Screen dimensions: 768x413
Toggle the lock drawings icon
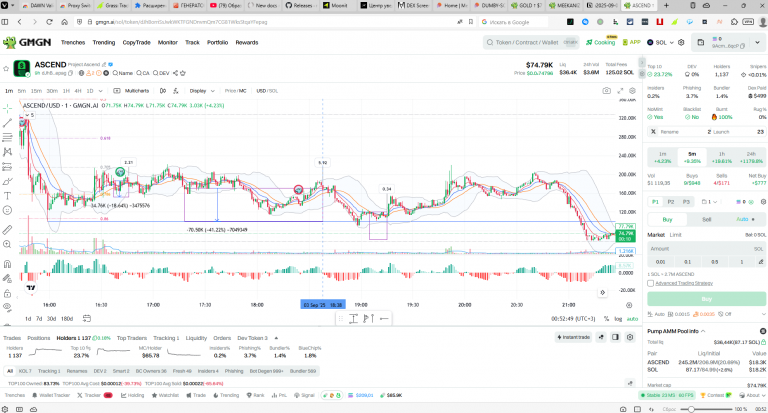(x=7, y=293)
